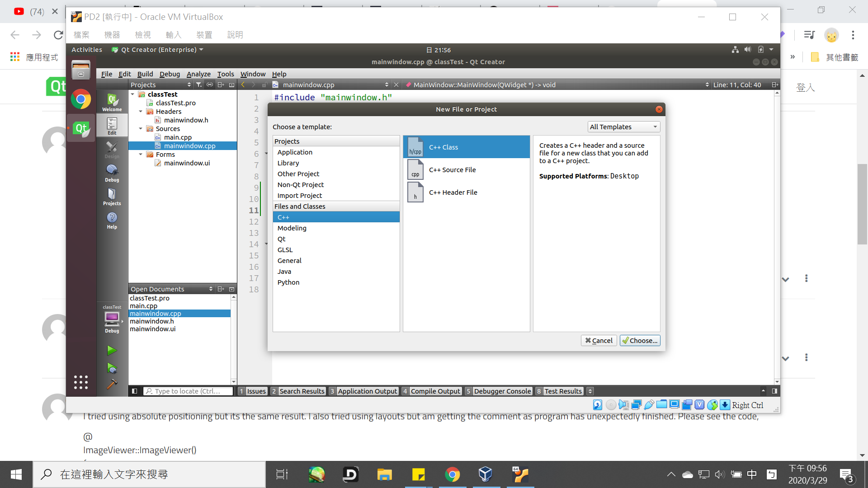Switch to Debug mode in sidebar

(112, 173)
